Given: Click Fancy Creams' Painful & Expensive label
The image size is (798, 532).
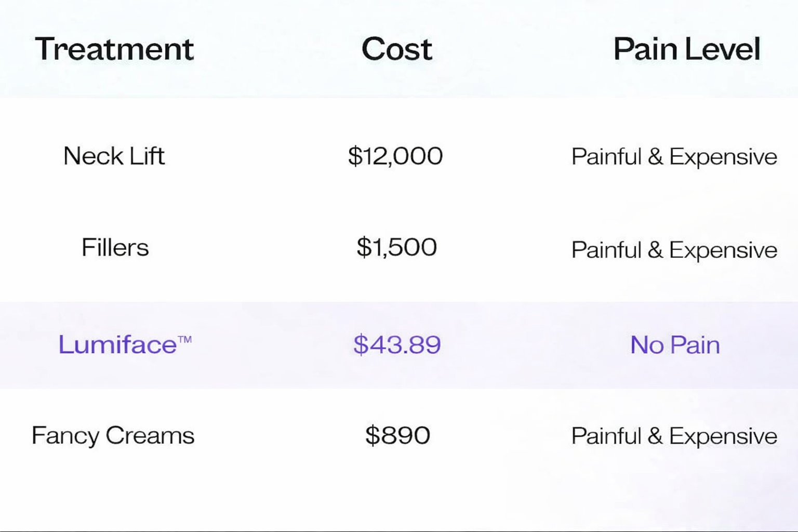Looking at the screenshot, I should tap(674, 436).
